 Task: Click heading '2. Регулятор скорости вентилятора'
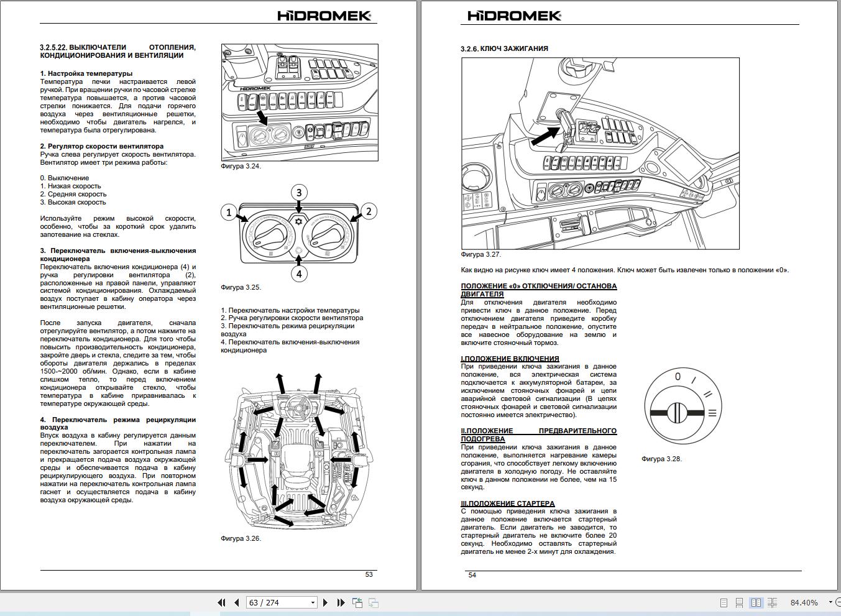pyautogui.click(x=102, y=146)
